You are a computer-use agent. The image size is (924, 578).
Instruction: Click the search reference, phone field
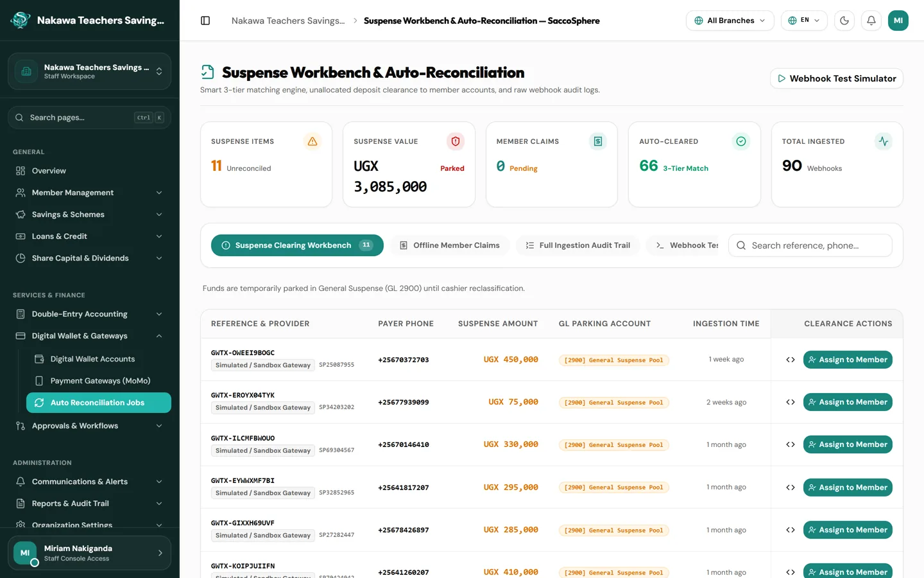(810, 245)
